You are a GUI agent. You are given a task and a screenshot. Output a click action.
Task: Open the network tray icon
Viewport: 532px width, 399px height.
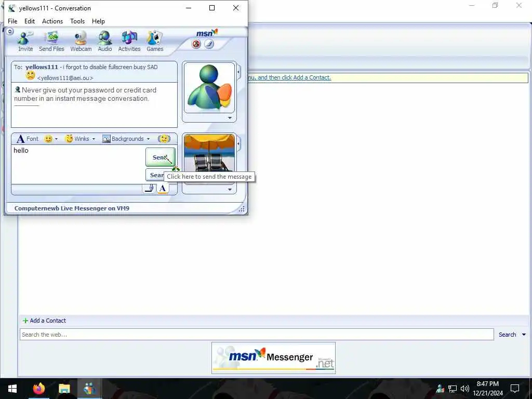point(453,389)
